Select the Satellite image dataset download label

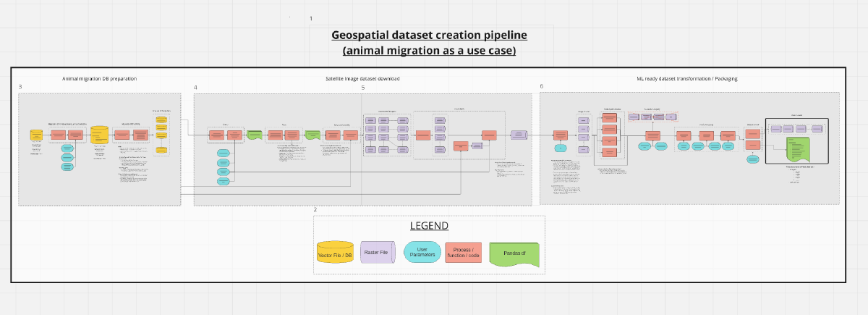362,78
